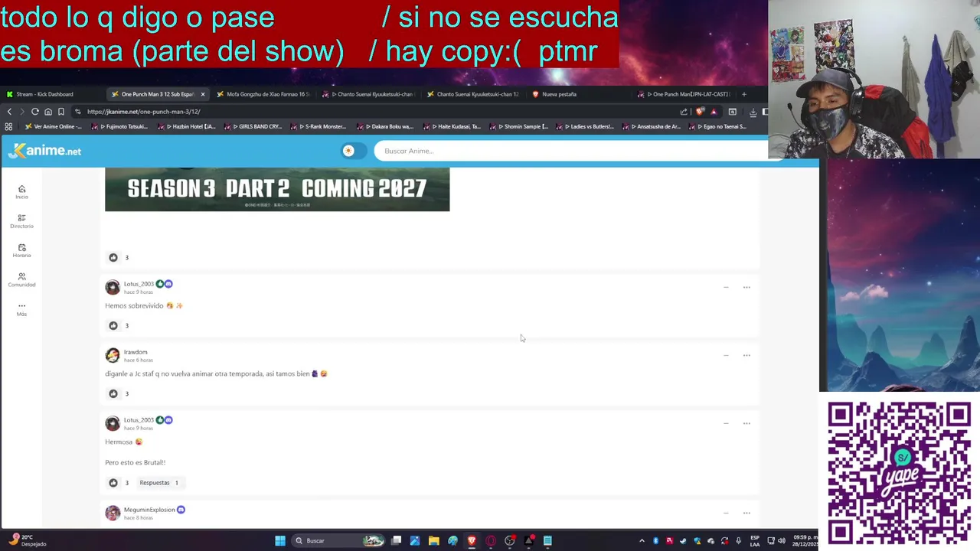Go back with the browser back arrow
The width and height of the screenshot is (980, 551).
[9, 112]
